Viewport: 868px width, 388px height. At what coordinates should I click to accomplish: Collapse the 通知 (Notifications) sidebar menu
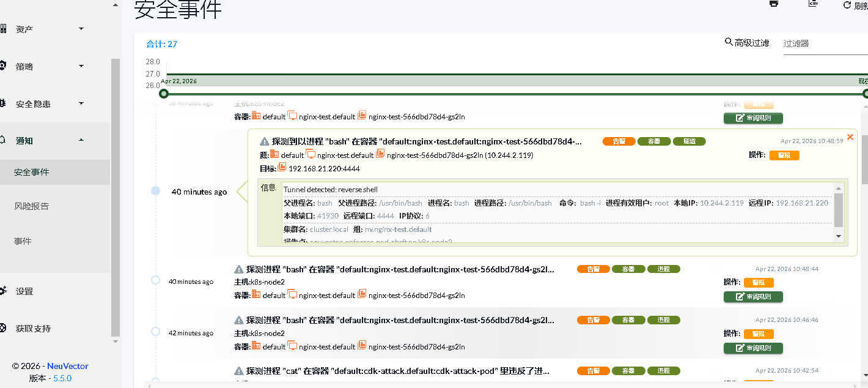pyautogui.click(x=81, y=141)
